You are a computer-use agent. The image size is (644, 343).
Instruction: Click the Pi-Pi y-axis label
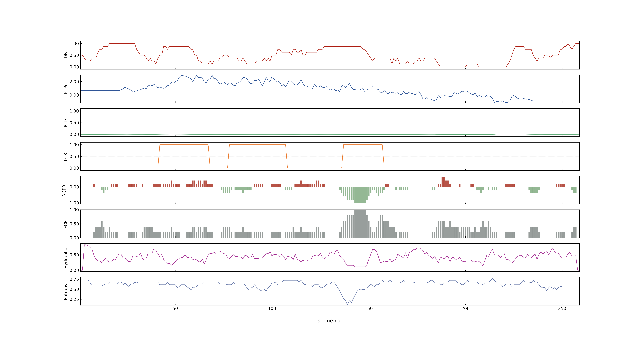pos(66,89)
